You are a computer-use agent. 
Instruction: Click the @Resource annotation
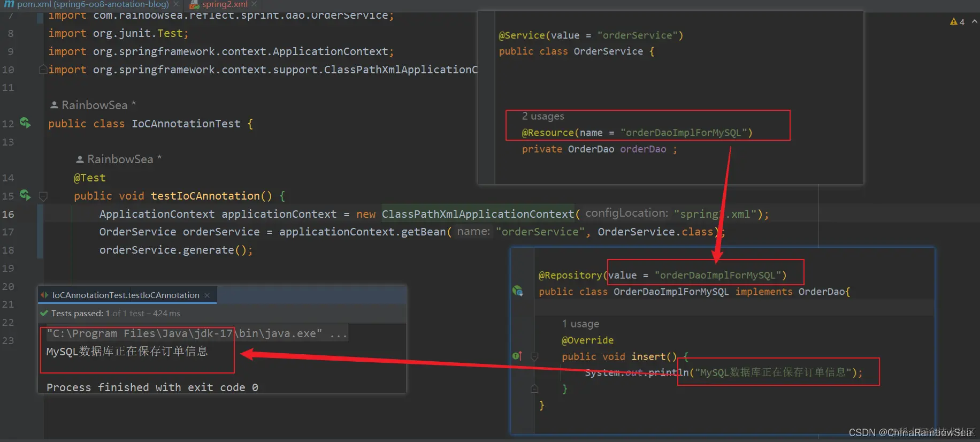(x=548, y=133)
